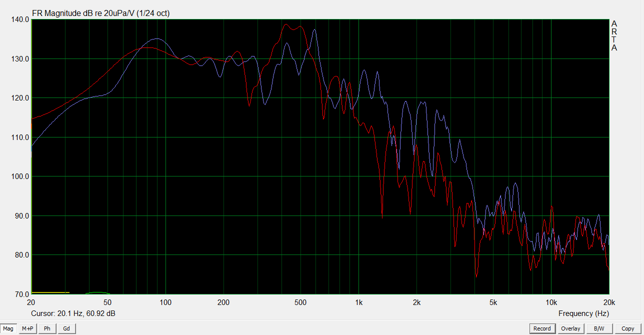Click the 5k frequency axis tick label
644x335 pixels.
tap(493, 302)
